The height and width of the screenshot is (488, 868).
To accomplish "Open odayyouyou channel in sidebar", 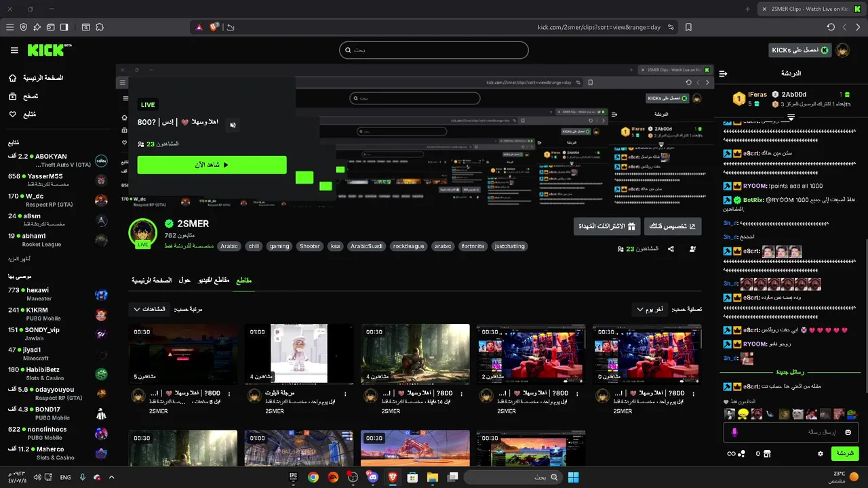I will [x=58, y=394].
